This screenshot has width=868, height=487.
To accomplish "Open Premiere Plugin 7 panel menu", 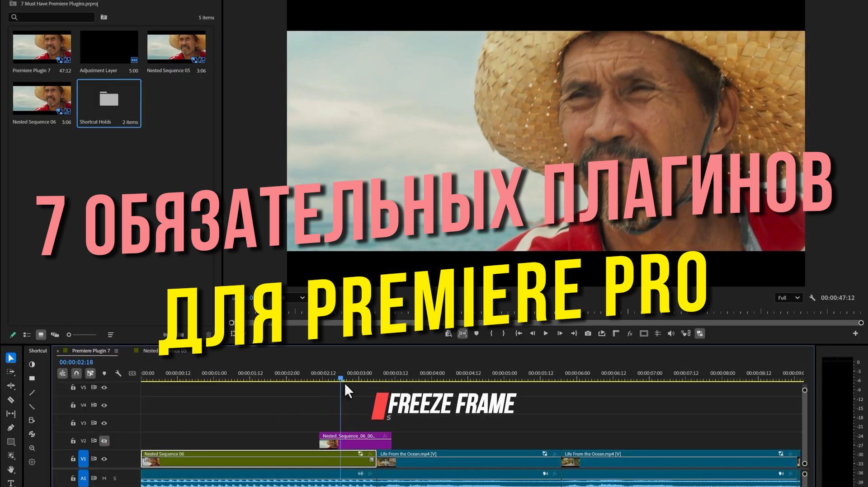I will pos(116,351).
